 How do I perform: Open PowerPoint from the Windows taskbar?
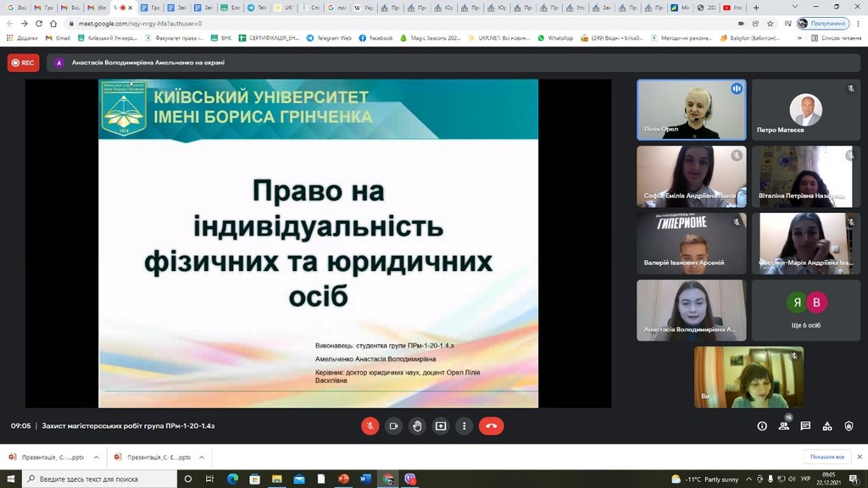tap(343, 479)
